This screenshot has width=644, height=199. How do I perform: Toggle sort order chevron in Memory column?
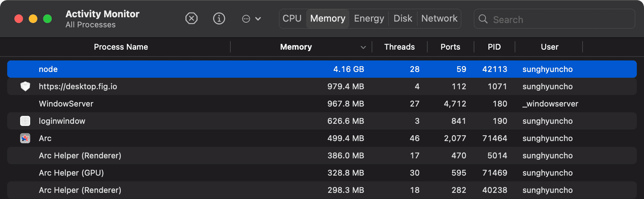(x=363, y=47)
